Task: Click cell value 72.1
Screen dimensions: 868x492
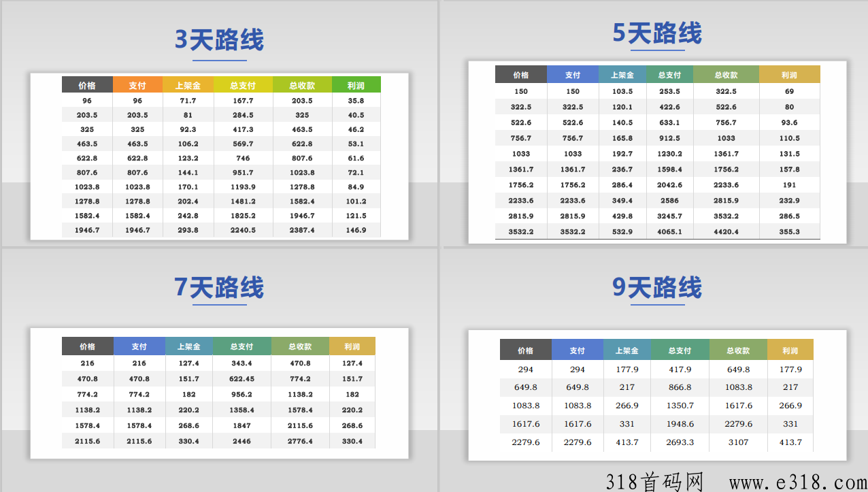Action: (356, 173)
